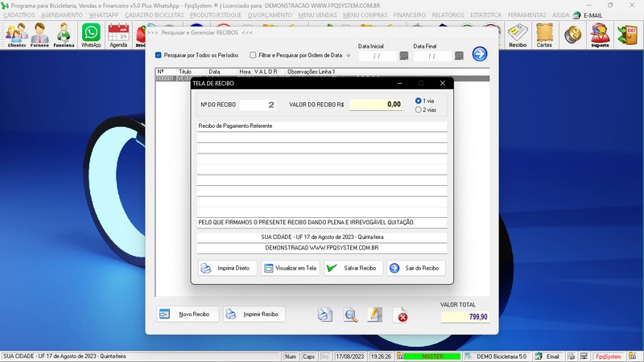Viewport: 644px width, 362px height.
Task: Click the FpqSystem status bar label
Action: [x=609, y=356]
